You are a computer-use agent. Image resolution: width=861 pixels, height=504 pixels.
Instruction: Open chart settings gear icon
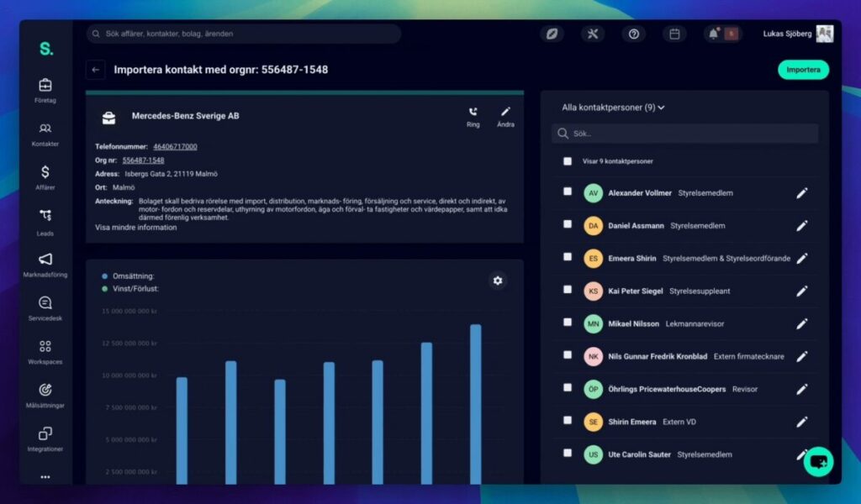pyautogui.click(x=498, y=281)
